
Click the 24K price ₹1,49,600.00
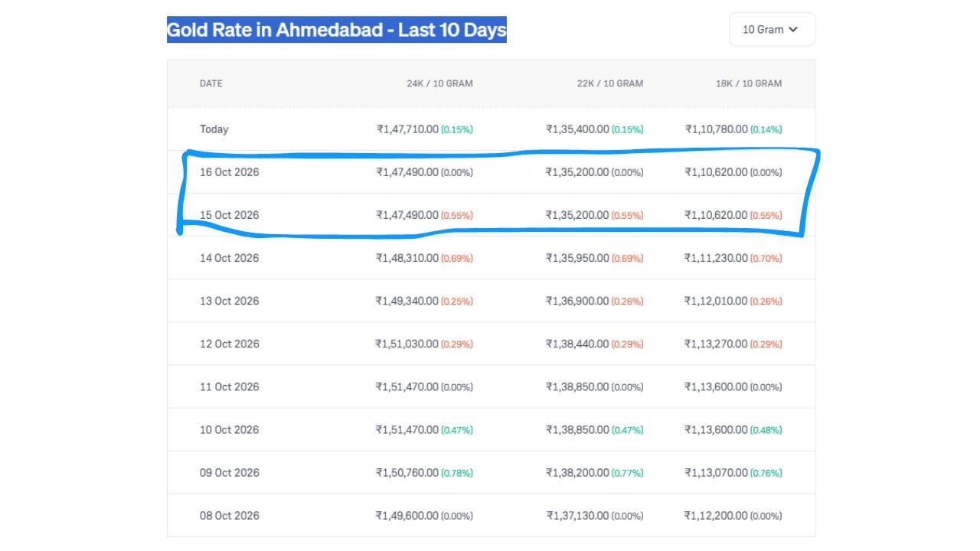tap(407, 515)
